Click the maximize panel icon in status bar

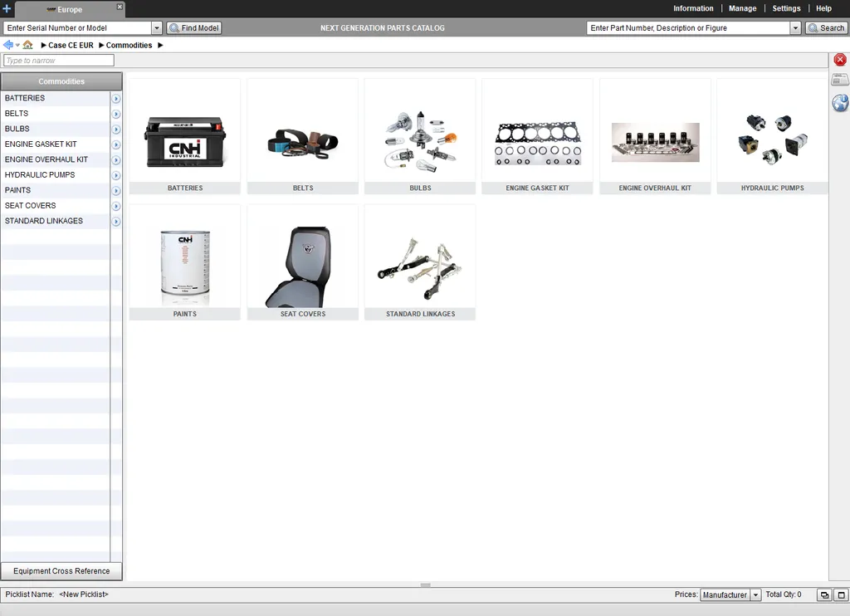coord(842,595)
